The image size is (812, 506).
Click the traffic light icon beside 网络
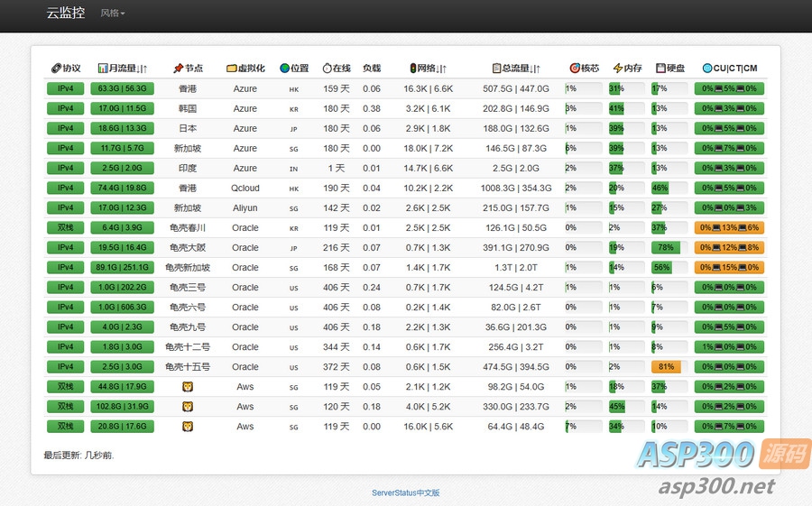point(413,69)
